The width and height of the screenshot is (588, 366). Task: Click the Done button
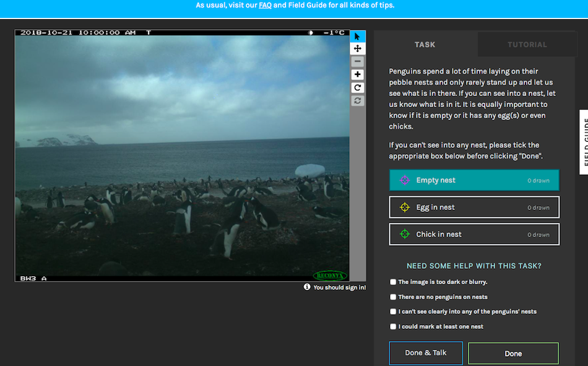(513, 353)
